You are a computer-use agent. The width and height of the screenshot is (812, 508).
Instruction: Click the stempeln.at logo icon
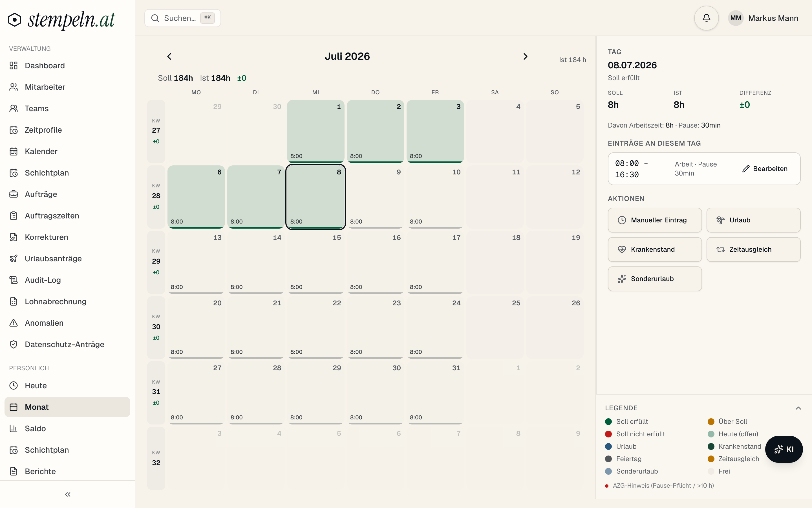14,19
